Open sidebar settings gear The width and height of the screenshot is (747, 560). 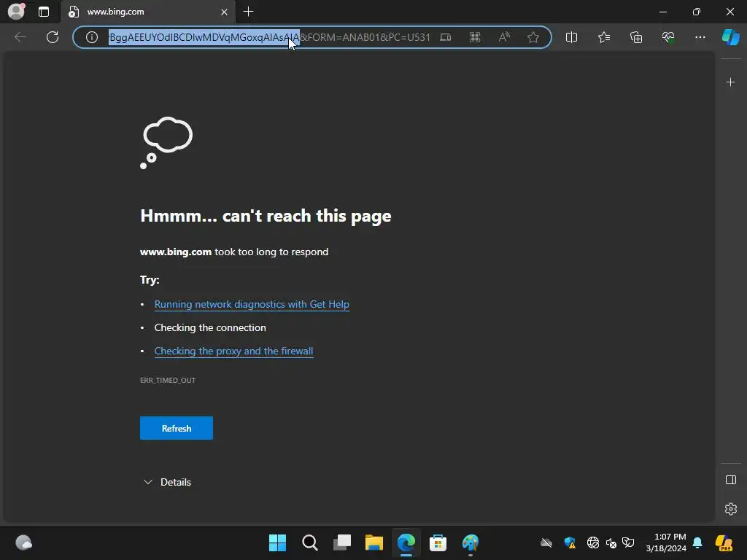point(731,509)
